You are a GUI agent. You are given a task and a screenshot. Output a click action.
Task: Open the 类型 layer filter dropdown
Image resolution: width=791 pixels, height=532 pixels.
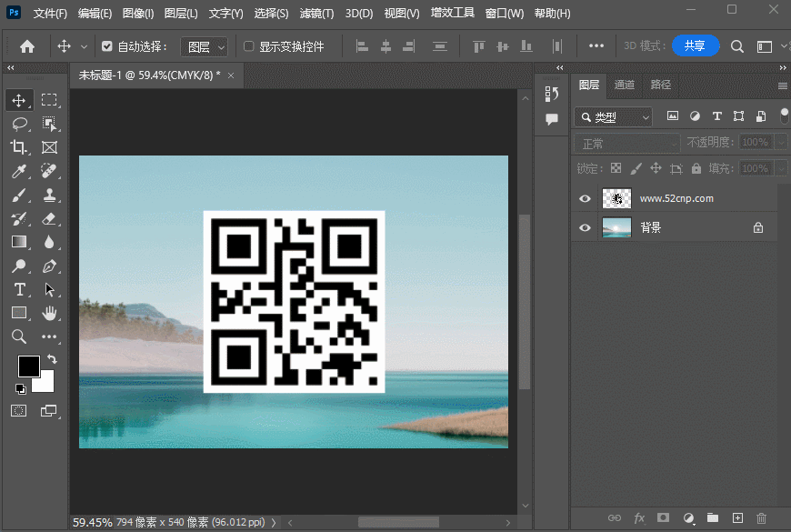point(614,117)
